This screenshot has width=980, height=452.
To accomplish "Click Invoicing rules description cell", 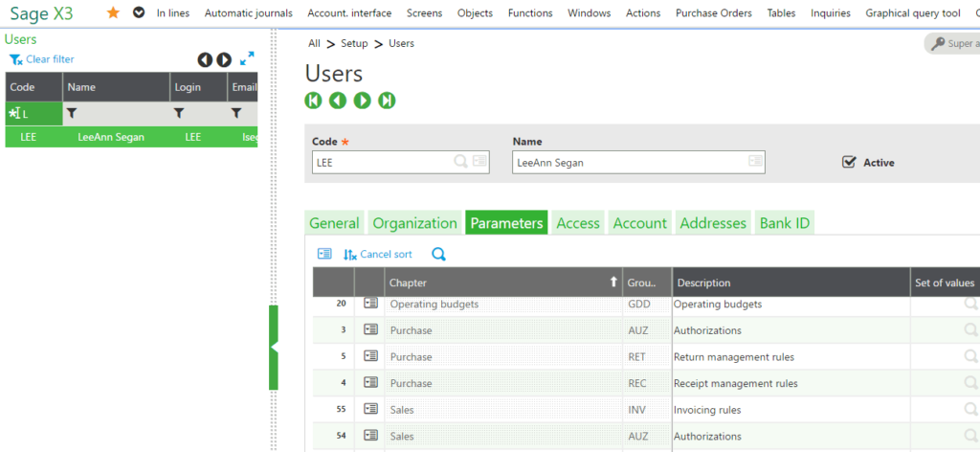I will point(791,410).
